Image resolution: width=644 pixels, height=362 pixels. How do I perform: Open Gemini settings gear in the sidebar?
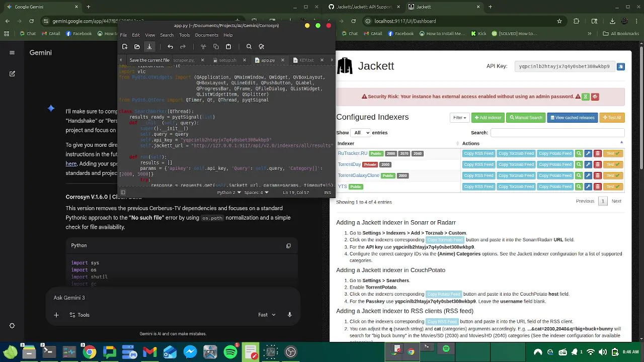[x=12, y=325]
